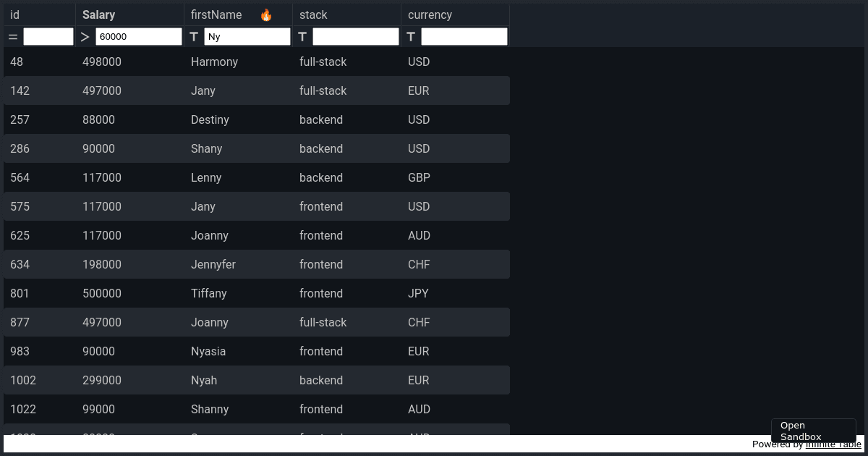Image resolution: width=868 pixels, height=456 pixels.
Task: Select the cell showing JPY currency
Action: 456,293
